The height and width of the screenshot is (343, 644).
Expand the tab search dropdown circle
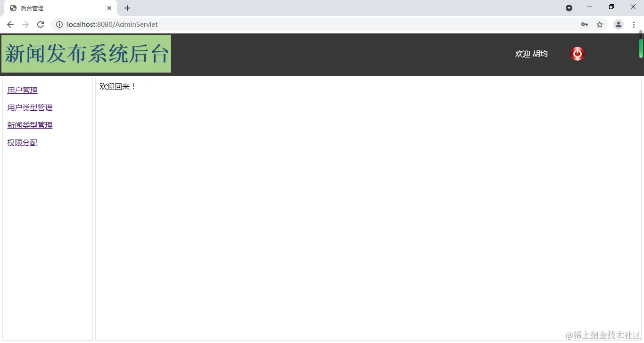click(569, 8)
